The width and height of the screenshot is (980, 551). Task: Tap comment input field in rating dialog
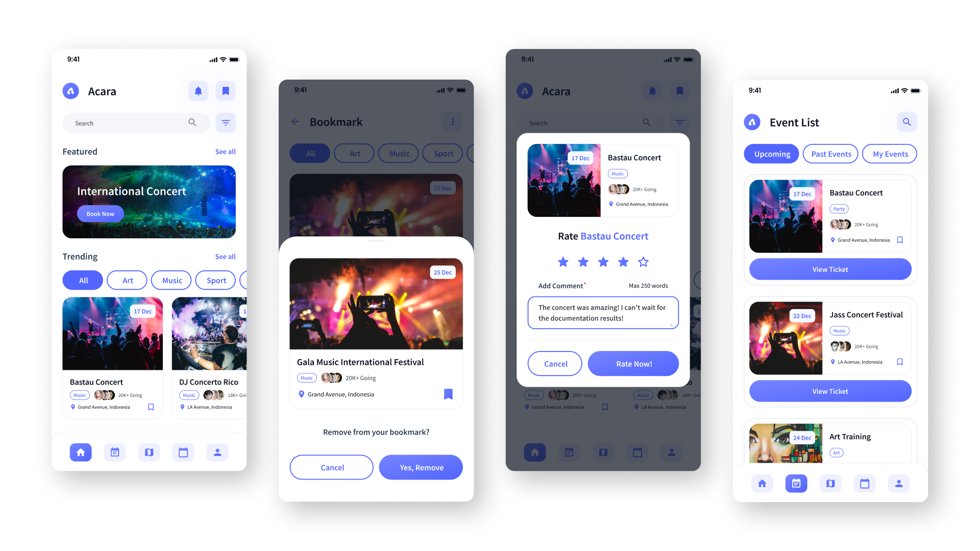click(603, 312)
